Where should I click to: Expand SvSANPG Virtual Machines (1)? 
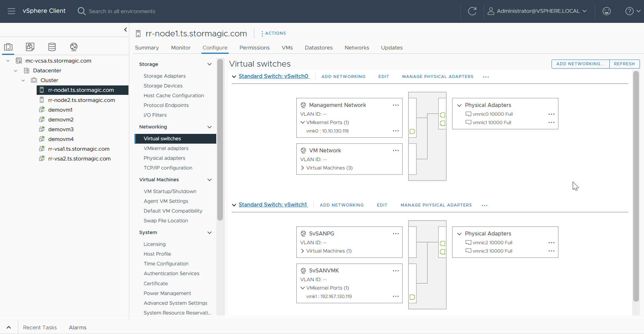pyautogui.click(x=303, y=251)
